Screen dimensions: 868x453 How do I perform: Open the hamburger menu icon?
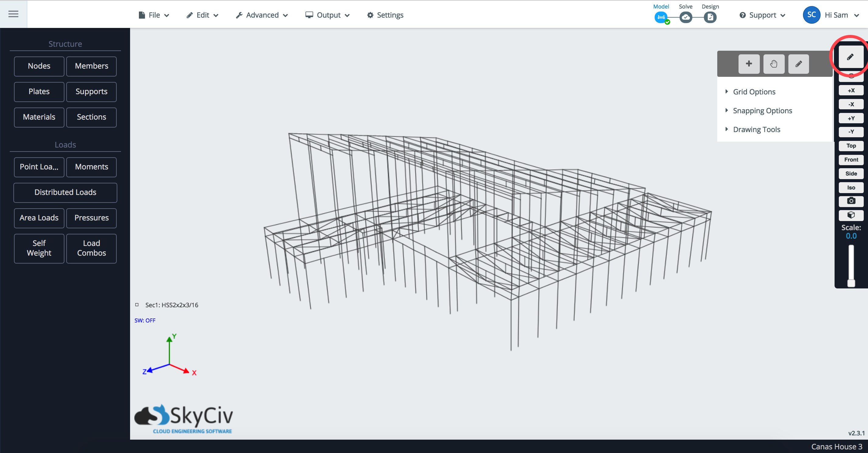coord(13,14)
